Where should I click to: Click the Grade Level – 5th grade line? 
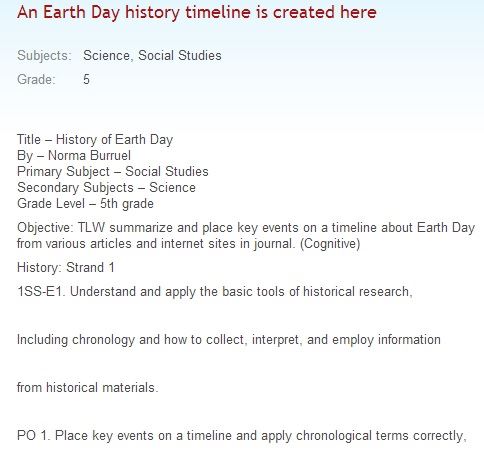tap(85, 203)
